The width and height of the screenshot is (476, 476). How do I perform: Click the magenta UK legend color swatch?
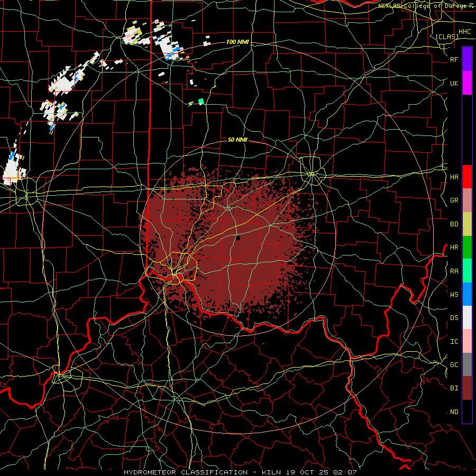pyautogui.click(x=467, y=83)
